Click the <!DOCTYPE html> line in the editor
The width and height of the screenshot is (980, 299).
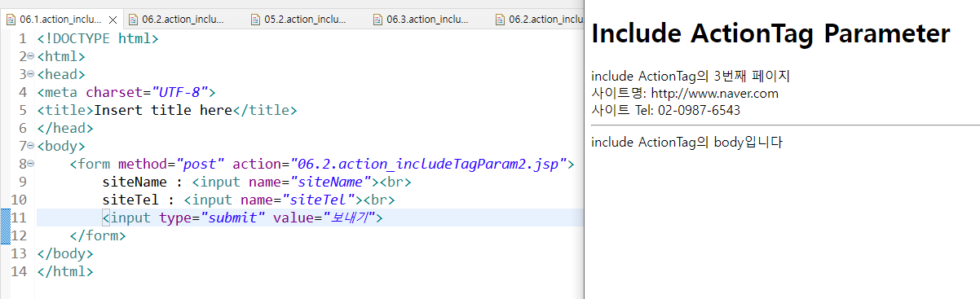(x=98, y=38)
